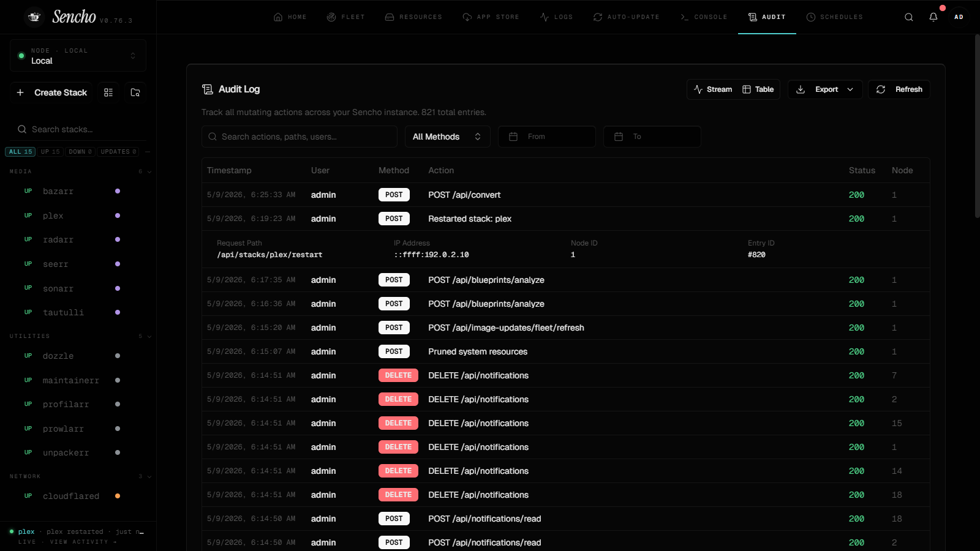The height and width of the screenshot is (551, 980).
Task: Click the page vertical scrollbar
Action: pyautogui.click(x=977, y=126)
